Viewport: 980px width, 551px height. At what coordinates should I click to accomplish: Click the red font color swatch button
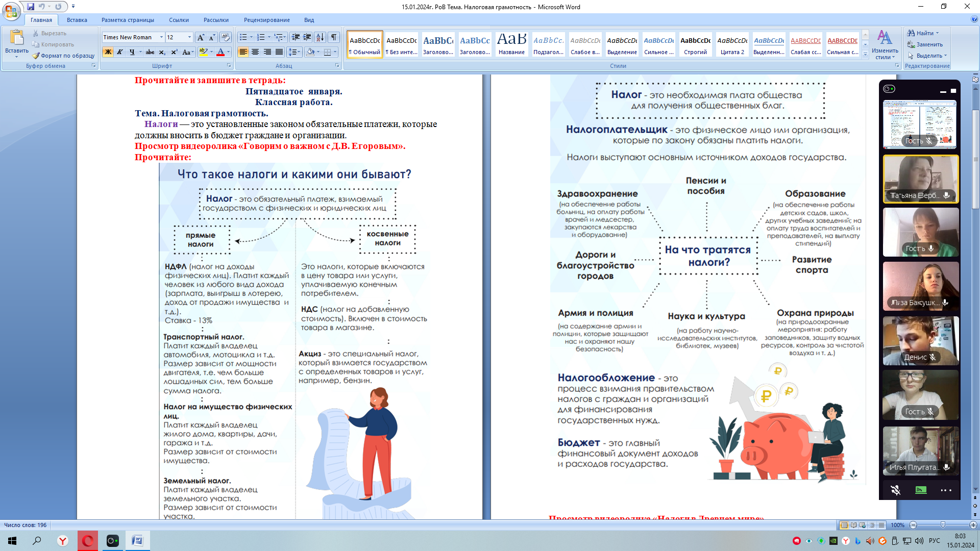pyautogui.click(x=220, y=52)
